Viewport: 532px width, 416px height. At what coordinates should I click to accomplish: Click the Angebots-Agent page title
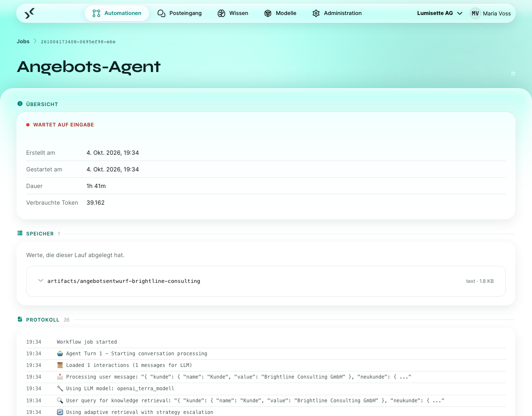(x=89, y=67)
